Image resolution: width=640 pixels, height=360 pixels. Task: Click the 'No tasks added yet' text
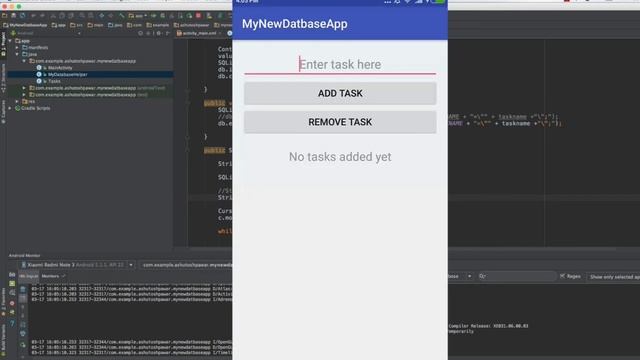click(x=340, y=157)
